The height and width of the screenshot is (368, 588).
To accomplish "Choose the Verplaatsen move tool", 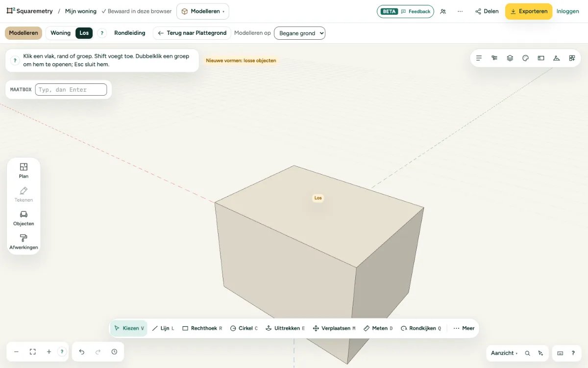I will 334,328.
